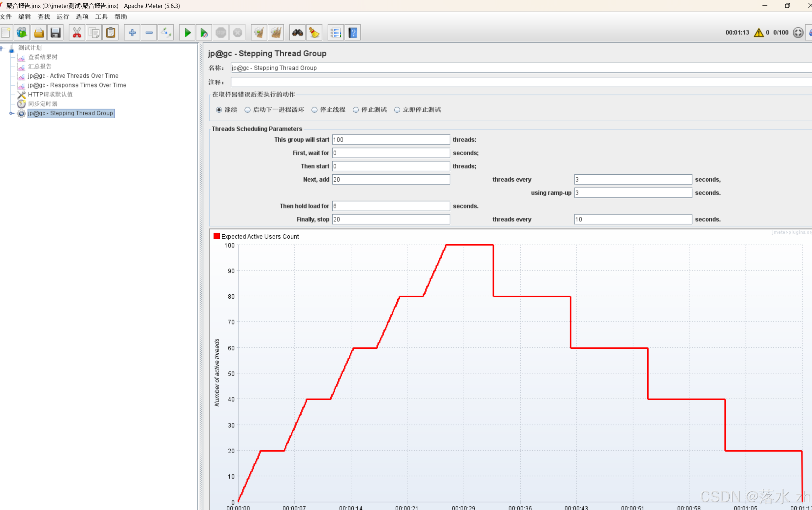Click the stop-threads every seconds field
This screenshot has height=510, width=812.
coord(633,220)
